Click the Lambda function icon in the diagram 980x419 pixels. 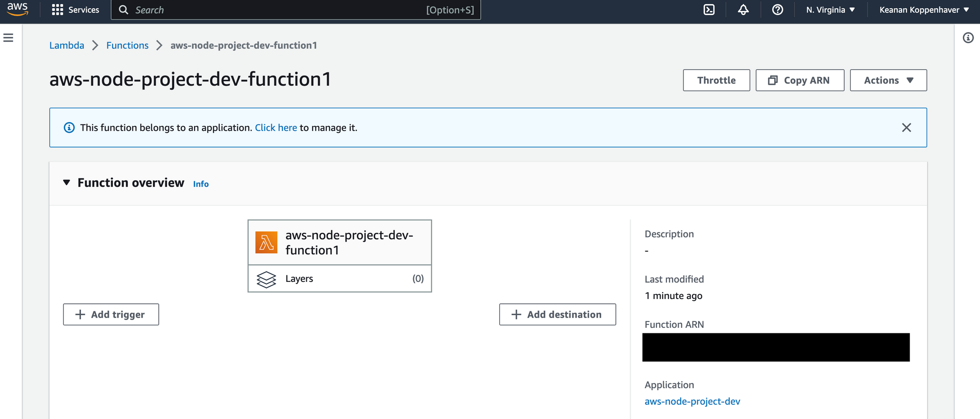coord(267,243)
